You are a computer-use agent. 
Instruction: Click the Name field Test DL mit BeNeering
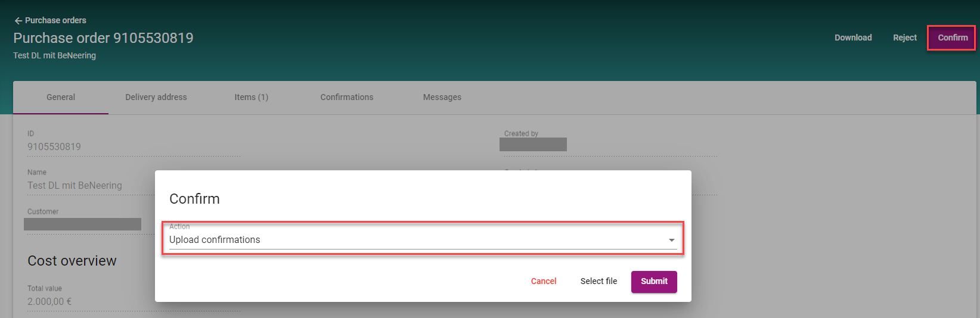(x=75, y=185)
